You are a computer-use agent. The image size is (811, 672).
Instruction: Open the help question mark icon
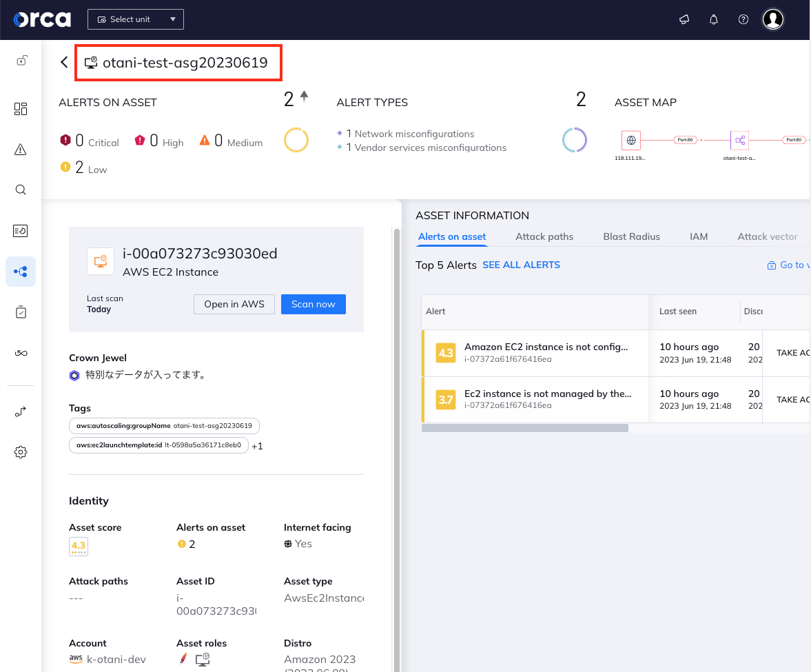(x=743, y=20)
